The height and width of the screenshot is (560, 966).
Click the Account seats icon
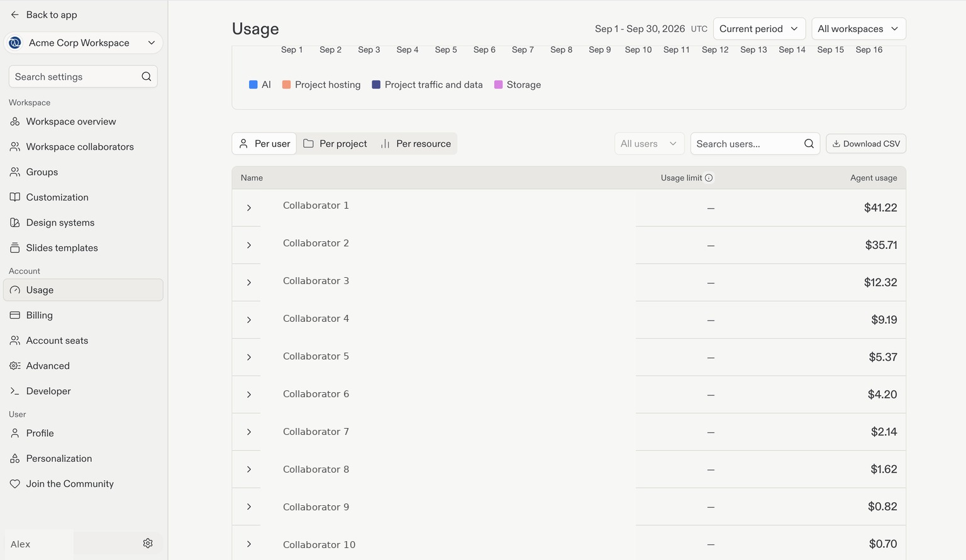point(15,340)
